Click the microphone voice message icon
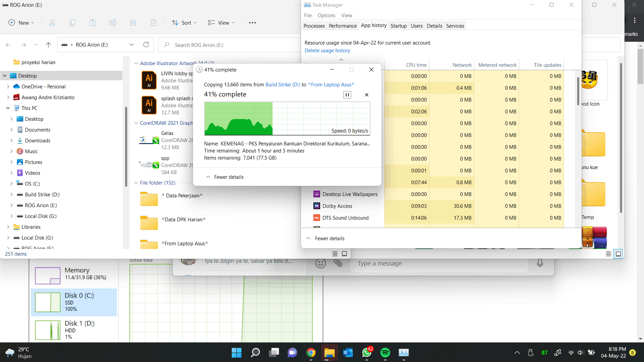644x362 pixels. coord(540,263)
